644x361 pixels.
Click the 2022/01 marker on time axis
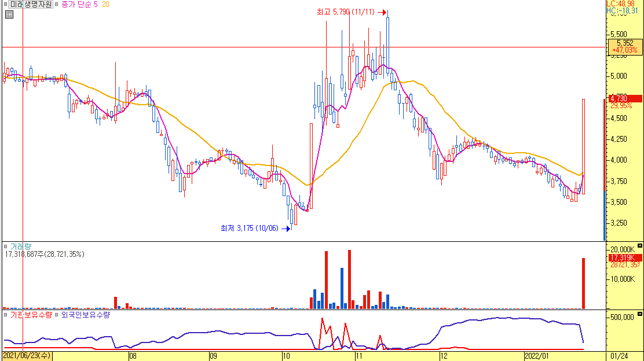click(537, 356)
